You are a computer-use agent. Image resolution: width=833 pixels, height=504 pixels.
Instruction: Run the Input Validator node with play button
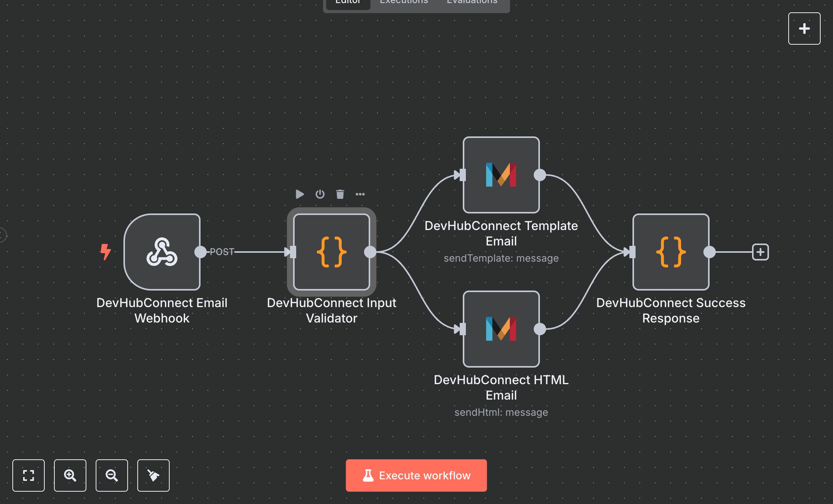tap(299, 194)
